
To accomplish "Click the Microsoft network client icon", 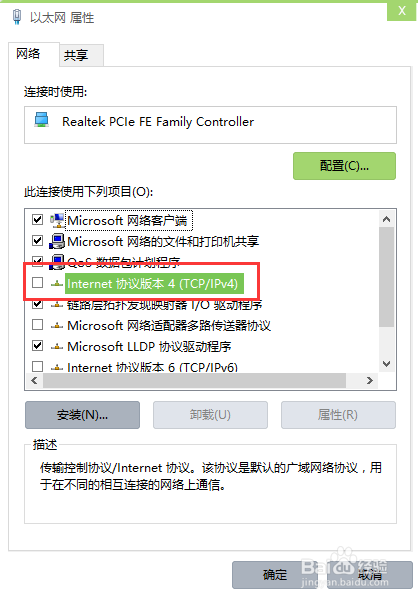I will 57,220.
